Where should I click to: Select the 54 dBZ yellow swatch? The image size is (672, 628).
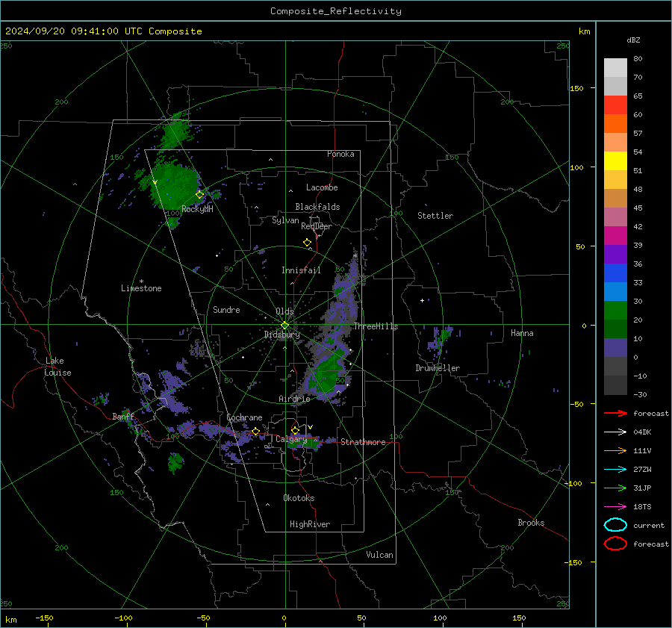615,161
